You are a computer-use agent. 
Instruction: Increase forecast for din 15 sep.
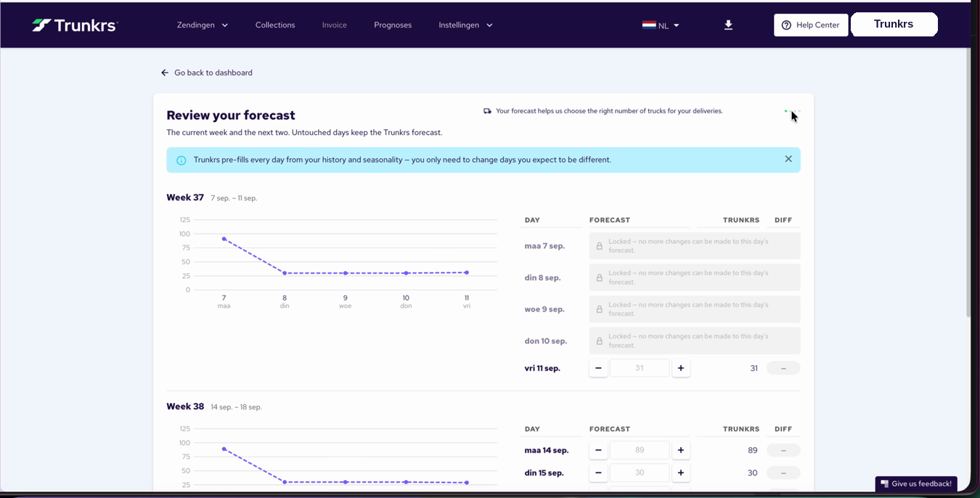pyautogui.click(x=681, y=473)
